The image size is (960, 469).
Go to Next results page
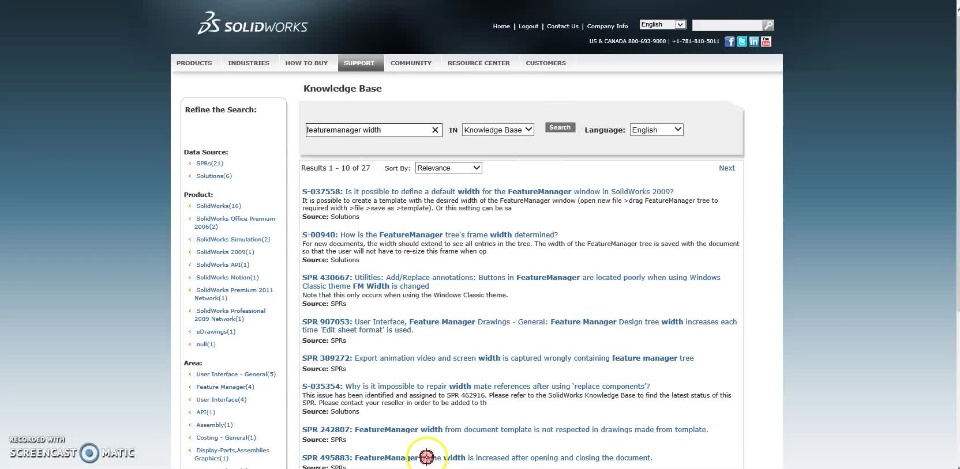(727, 168)
